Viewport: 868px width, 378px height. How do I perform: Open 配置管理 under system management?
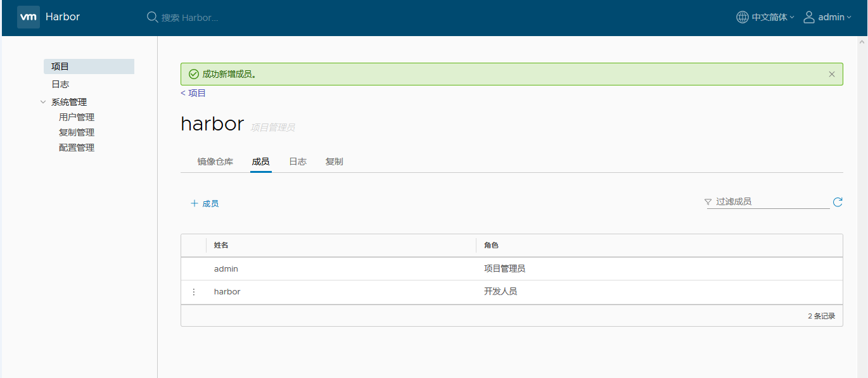[77, 148]
